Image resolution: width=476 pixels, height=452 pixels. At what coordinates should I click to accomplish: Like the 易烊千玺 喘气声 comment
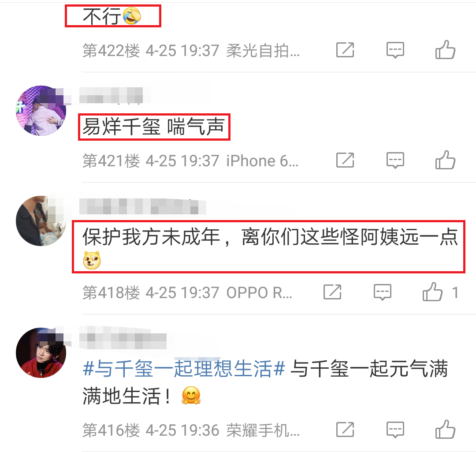coord(445,160)
